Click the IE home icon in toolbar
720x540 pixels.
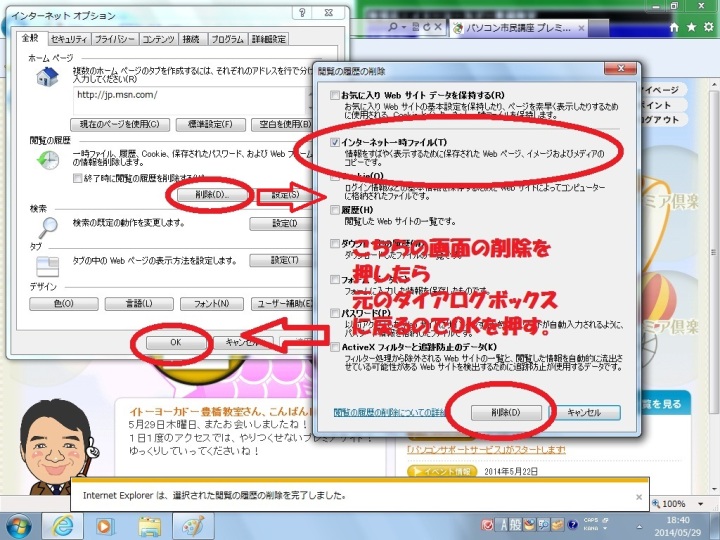pyautogui.click(x=672, y=27)
